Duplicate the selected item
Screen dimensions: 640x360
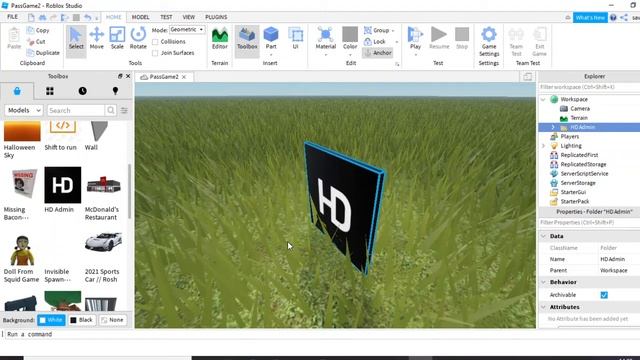(43, 53)
